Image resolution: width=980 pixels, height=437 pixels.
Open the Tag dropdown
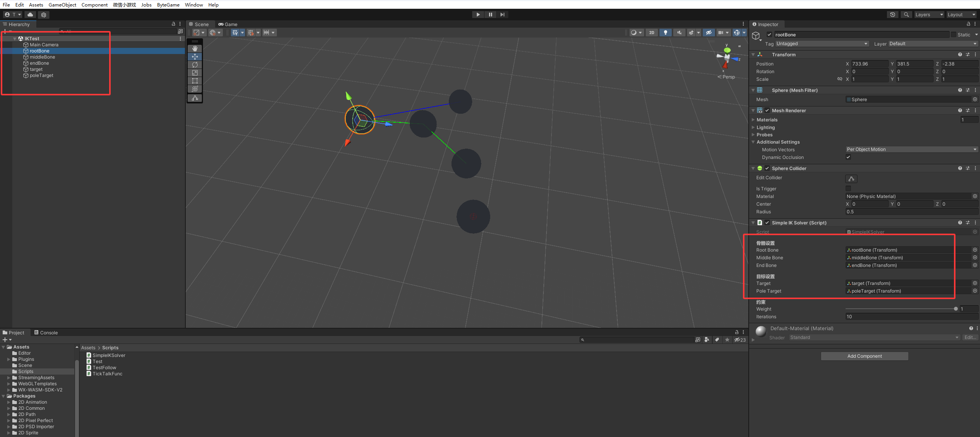pos(822,44)
